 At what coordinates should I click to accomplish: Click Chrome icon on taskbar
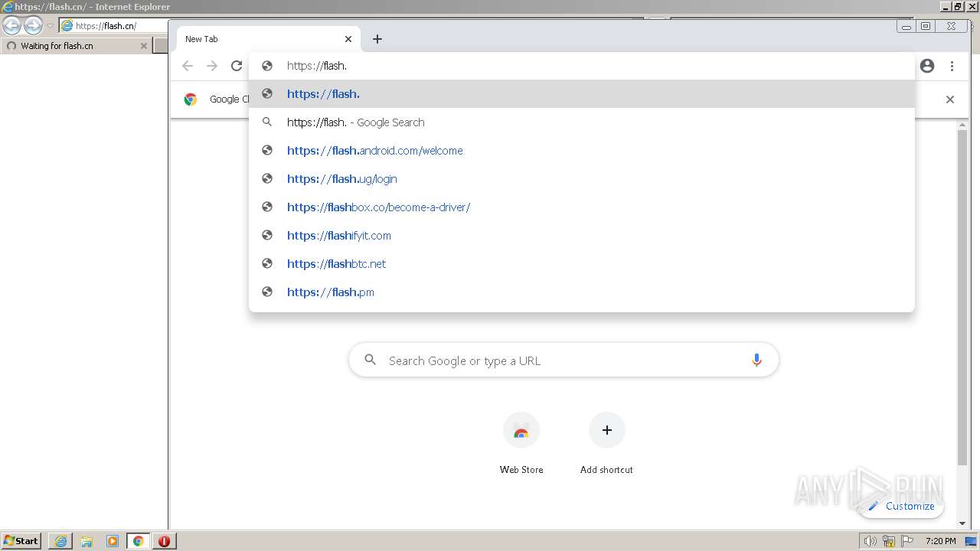click(x=139, y=541)
